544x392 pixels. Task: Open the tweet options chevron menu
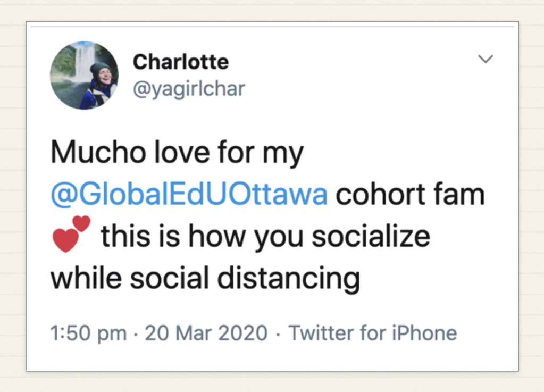point(486,59)
